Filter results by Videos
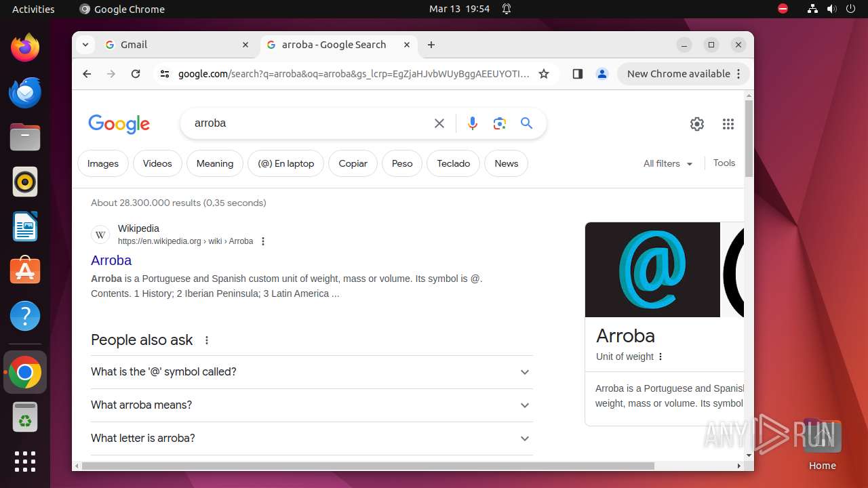Viewport: 868px width, 488px height. tap(157, 163)
